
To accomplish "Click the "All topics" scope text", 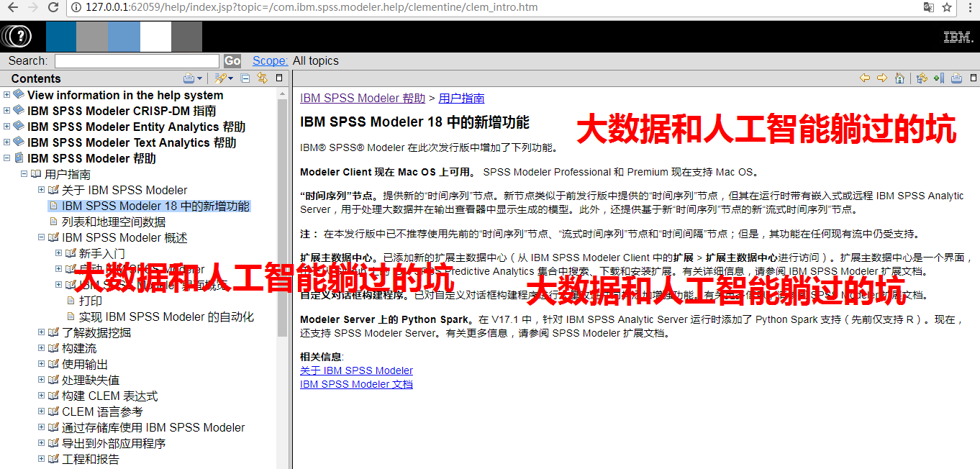I will pos(315,60).
